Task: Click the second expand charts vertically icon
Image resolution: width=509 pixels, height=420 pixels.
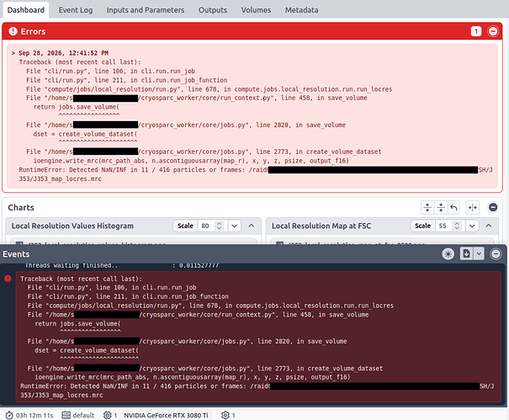Action: pos(441,207)
